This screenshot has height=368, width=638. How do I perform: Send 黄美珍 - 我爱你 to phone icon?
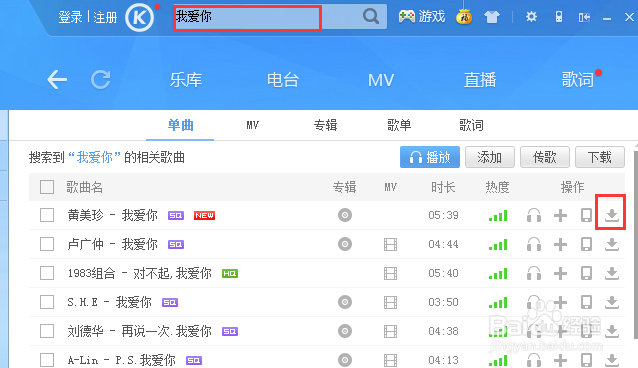[x=586, y=215]
